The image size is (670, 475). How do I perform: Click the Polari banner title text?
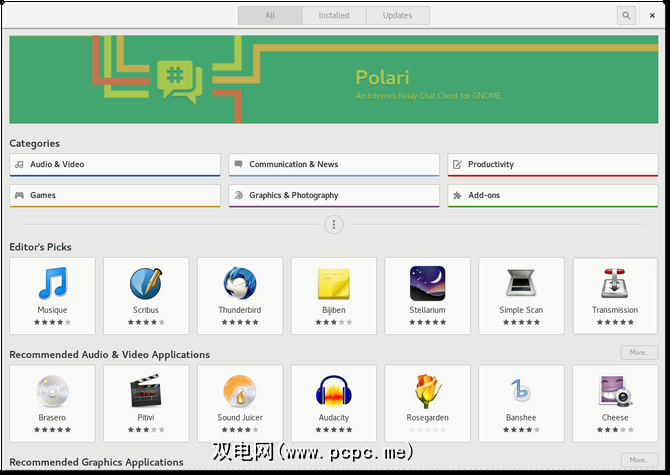(x=382, y=78)
